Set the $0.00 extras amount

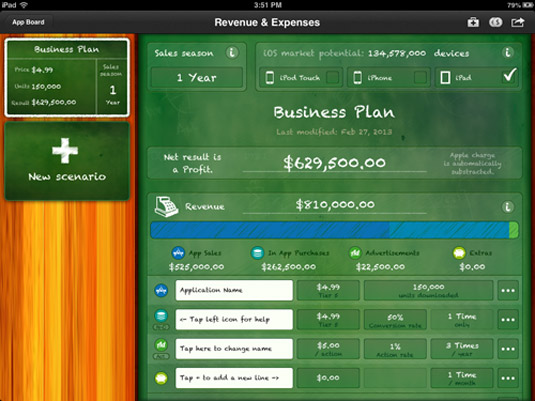[328, 378]
